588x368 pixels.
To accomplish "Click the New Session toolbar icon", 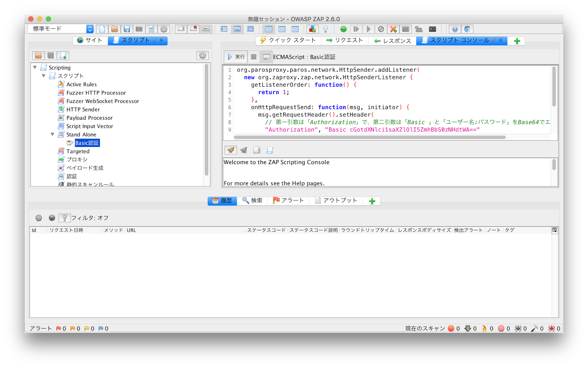I will [x=102, y=29].
